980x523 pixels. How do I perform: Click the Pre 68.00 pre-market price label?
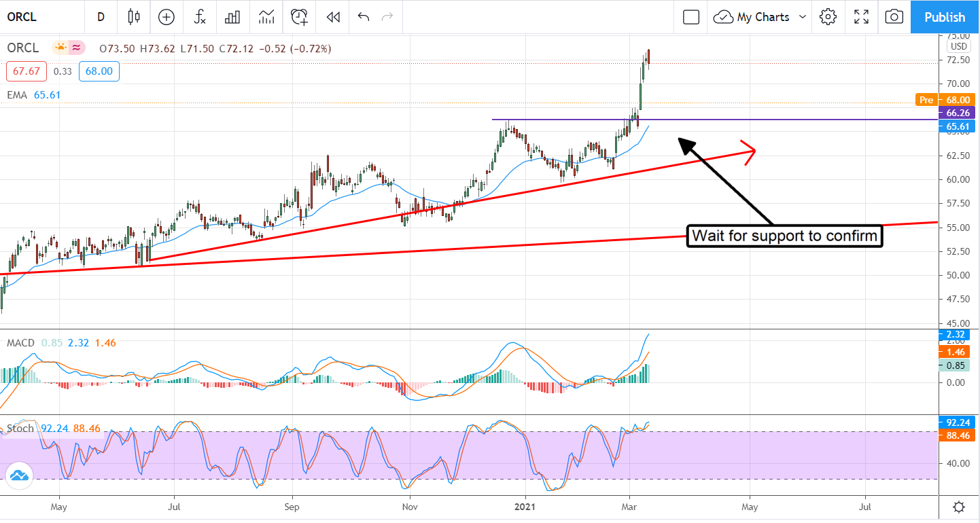[945, 99]
